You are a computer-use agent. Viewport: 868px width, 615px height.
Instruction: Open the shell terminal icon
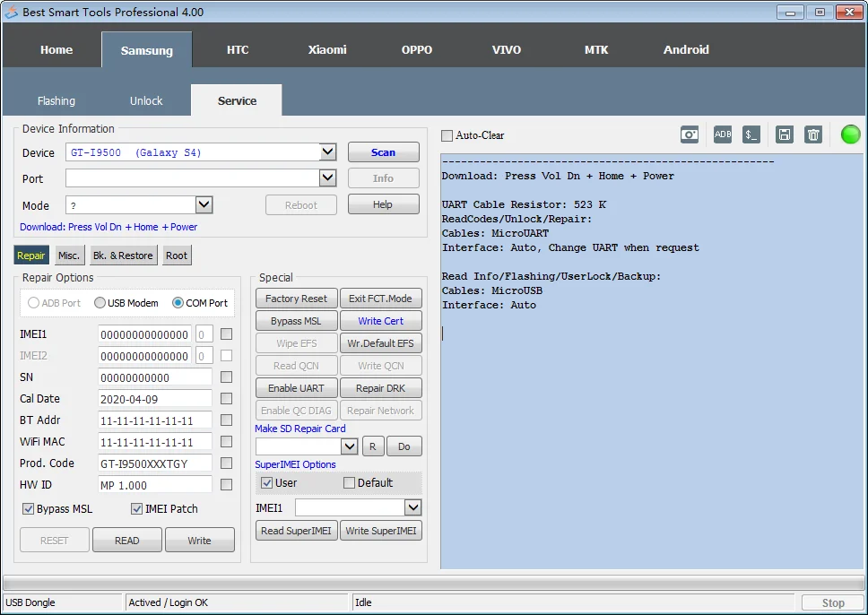(x=751, y=134)
